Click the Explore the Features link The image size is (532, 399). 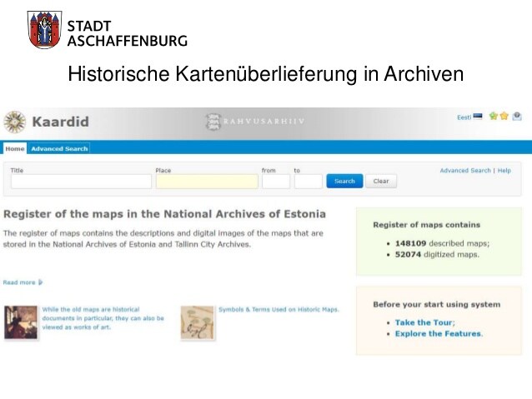[438, 333]
